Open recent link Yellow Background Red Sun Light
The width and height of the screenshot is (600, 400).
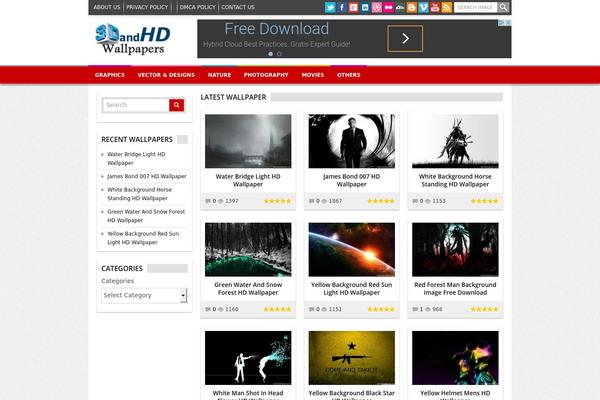pos(143,238)
